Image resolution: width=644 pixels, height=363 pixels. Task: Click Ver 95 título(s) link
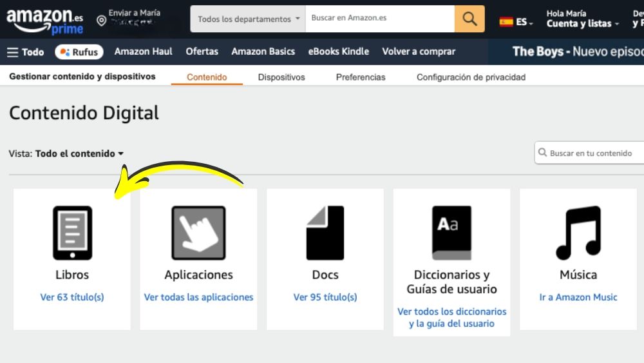click(x=325, y=297)
